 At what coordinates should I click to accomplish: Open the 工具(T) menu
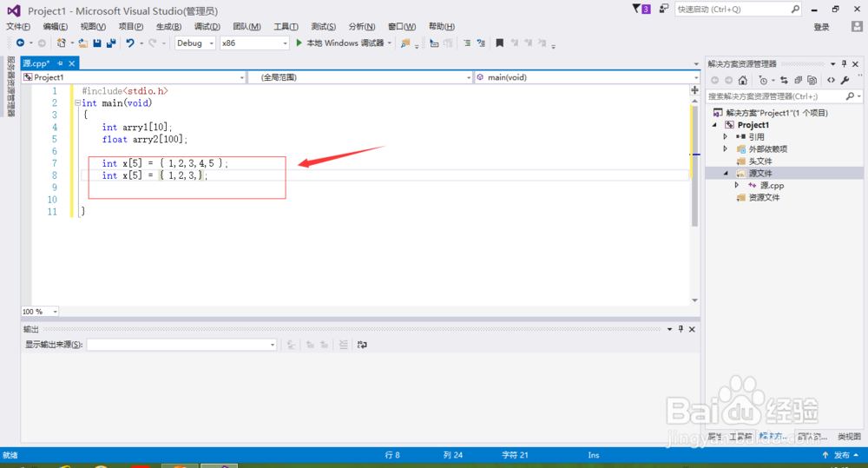(286, 27)
